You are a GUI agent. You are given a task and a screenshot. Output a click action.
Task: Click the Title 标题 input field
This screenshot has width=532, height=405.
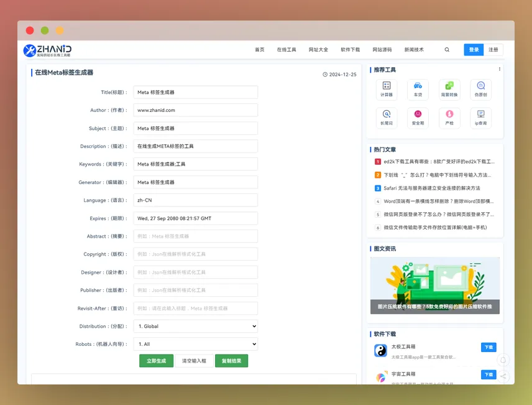coord(195,91)
